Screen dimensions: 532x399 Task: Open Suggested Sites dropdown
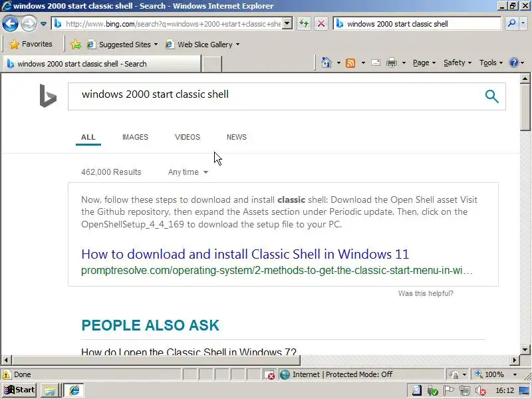(x=122, y=45)
